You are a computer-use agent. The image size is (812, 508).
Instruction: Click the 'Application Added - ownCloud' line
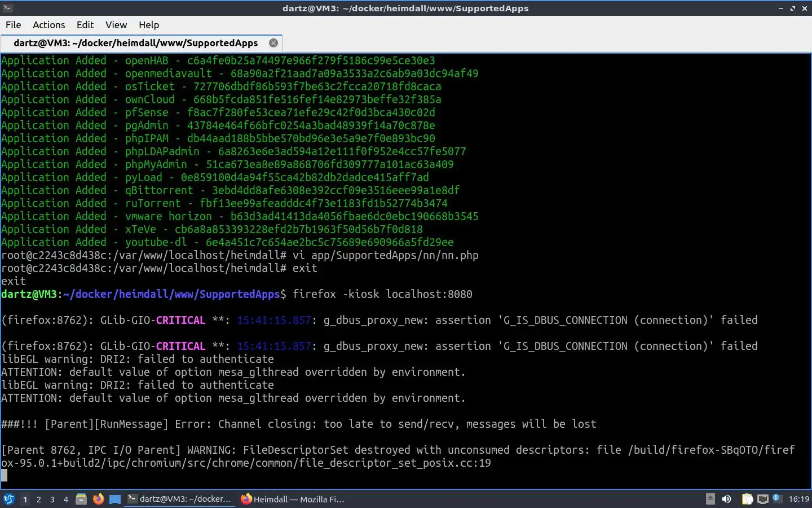pos(221,99)
